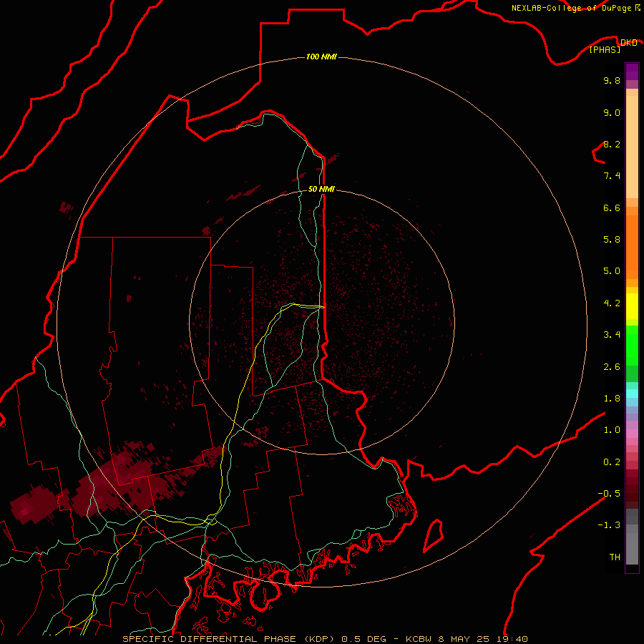The height and width of the screenshot is (644, 644).
Task: Click the 7.4 scale value
Action: pyautogui.click(x=612, y=176)
